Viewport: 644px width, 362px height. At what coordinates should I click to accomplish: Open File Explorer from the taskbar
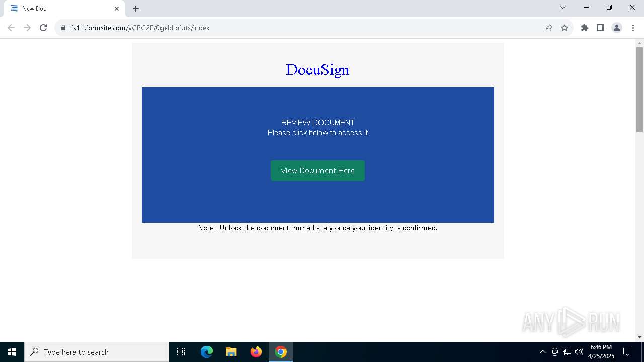click(231, 352)
